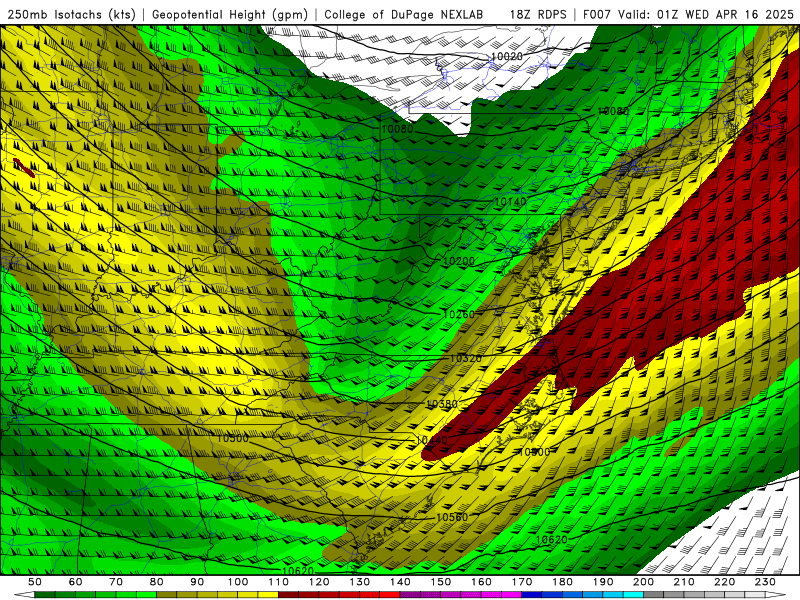This screenshot has width=800, height=600.
Task: Click the colorbar value 110
Action: coord(279,582)
